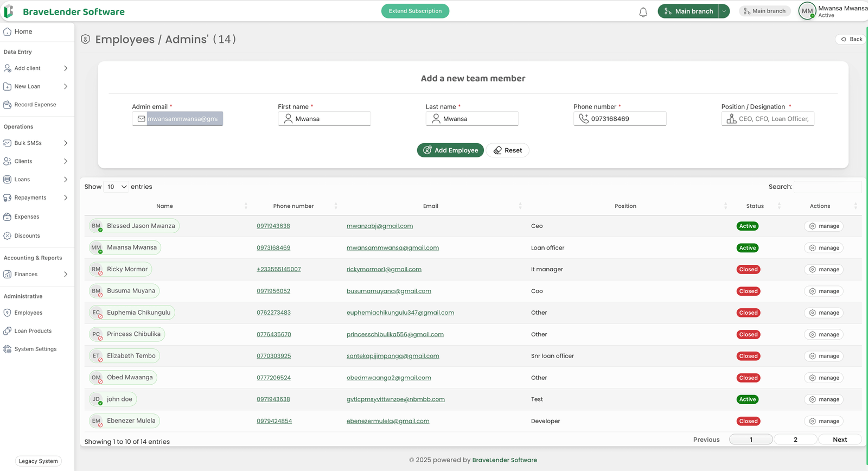Go to Expenses in sidebar

coord(27,217)
